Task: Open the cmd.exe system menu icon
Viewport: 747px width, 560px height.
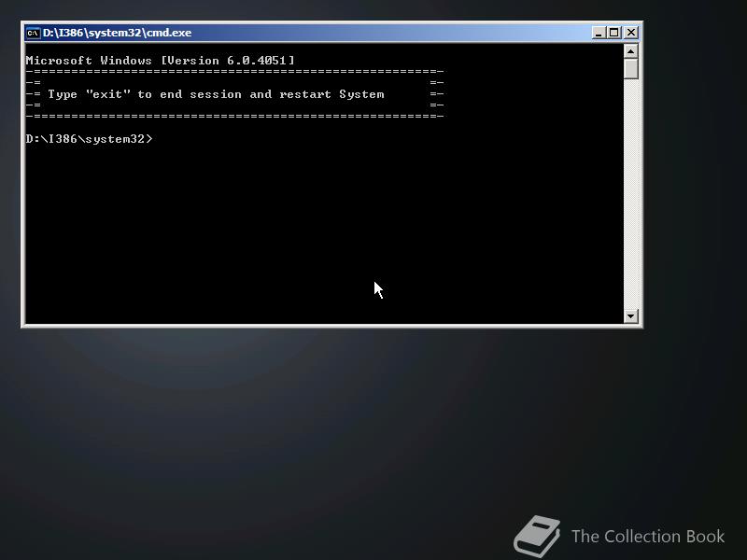Action: click(x=33, y=33)
